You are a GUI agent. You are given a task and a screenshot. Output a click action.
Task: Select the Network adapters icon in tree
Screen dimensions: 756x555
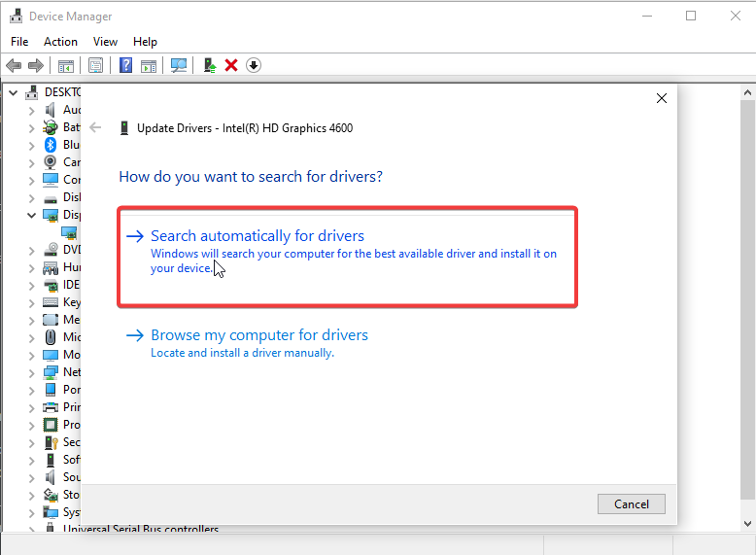point(51,372)
